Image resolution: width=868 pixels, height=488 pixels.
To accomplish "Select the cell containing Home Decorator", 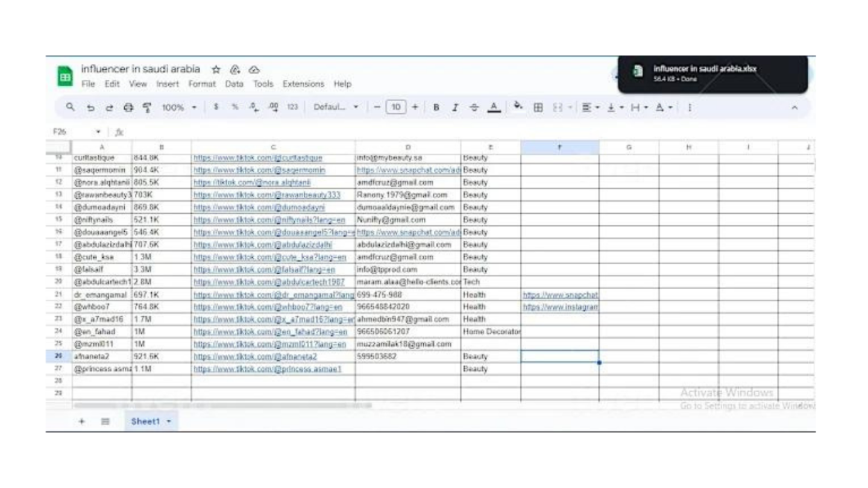I will click(x=491, y=331).
